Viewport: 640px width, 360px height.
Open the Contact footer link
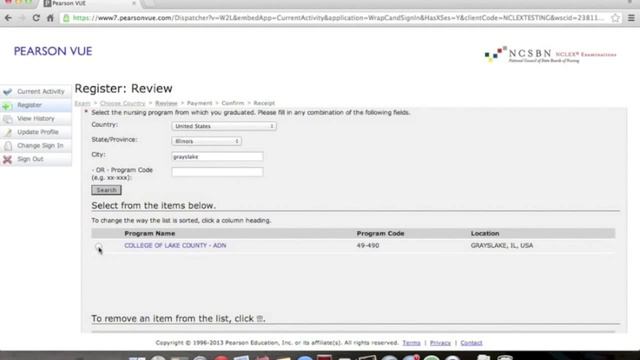[471, 343]
